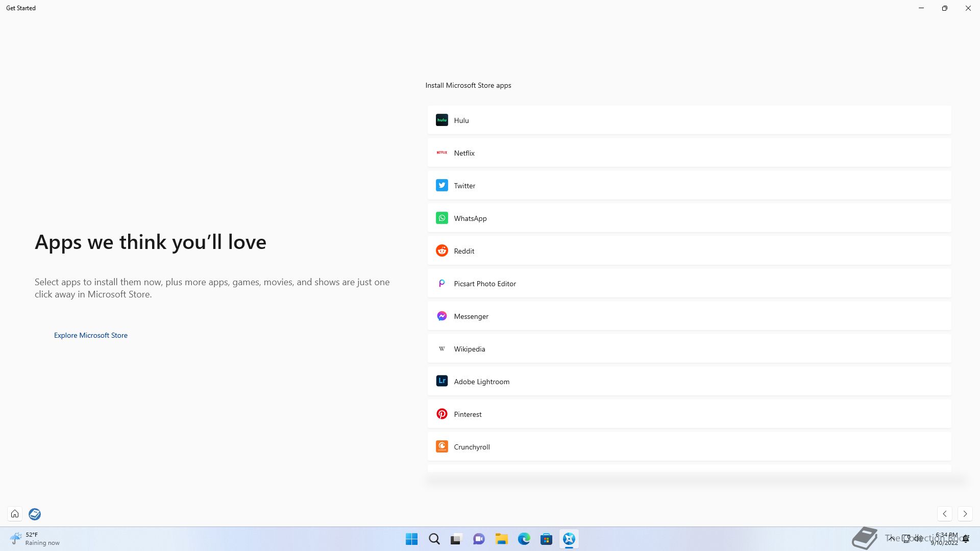Select the Twitter app name
Viewport: 980px width, 551px height.
tap(464, 186)
